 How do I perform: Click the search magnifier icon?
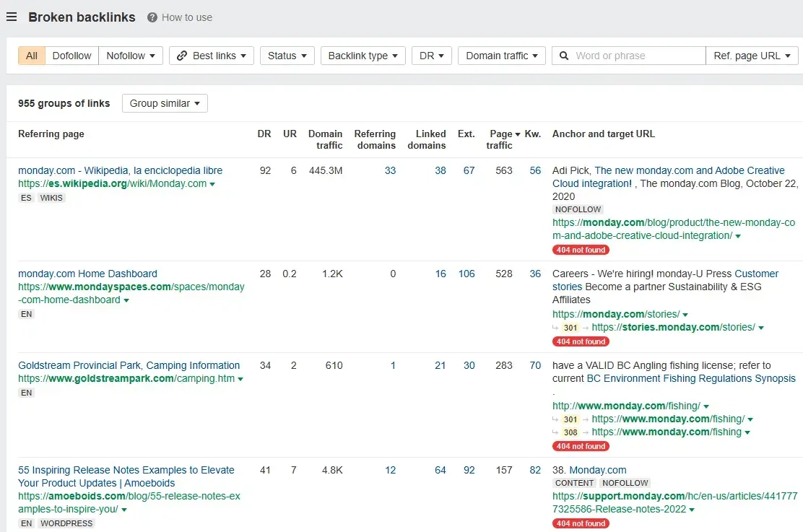[564, 56]
